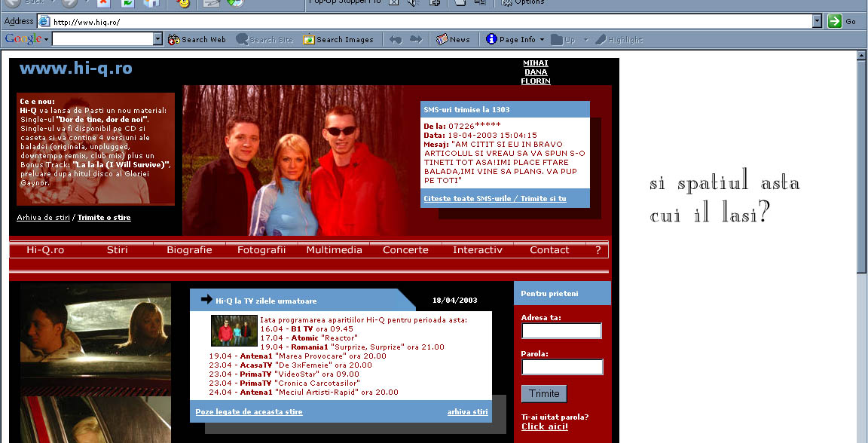
Task: Click the red X Stop icon
Action: [103, 3]
